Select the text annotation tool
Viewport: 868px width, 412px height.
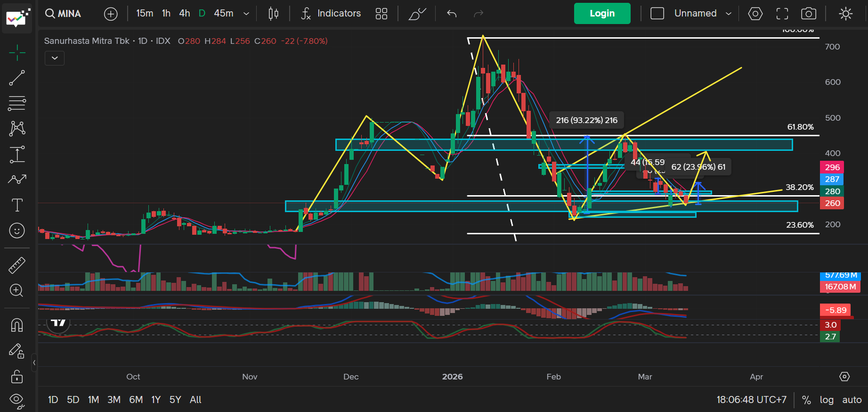pos(17,205)
